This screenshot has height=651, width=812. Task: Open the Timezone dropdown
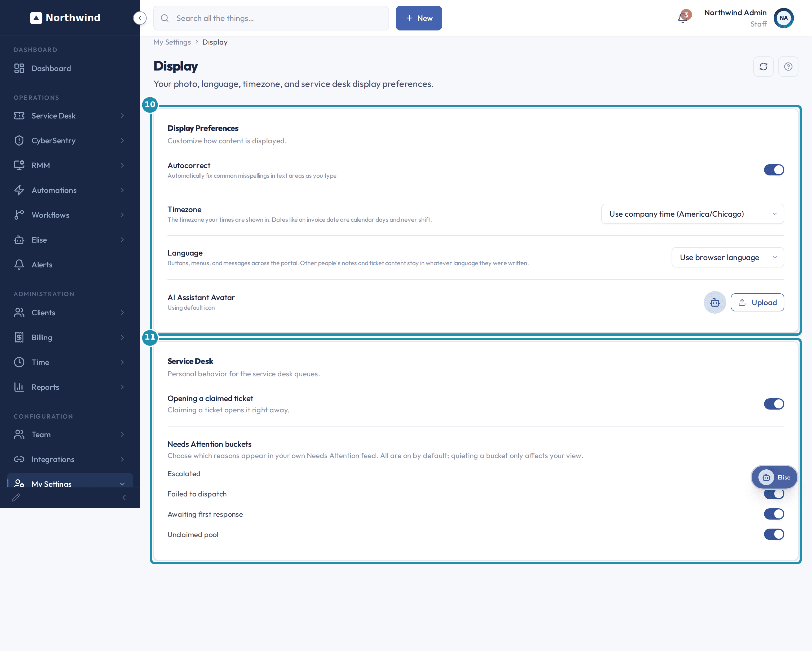(693, 214)
